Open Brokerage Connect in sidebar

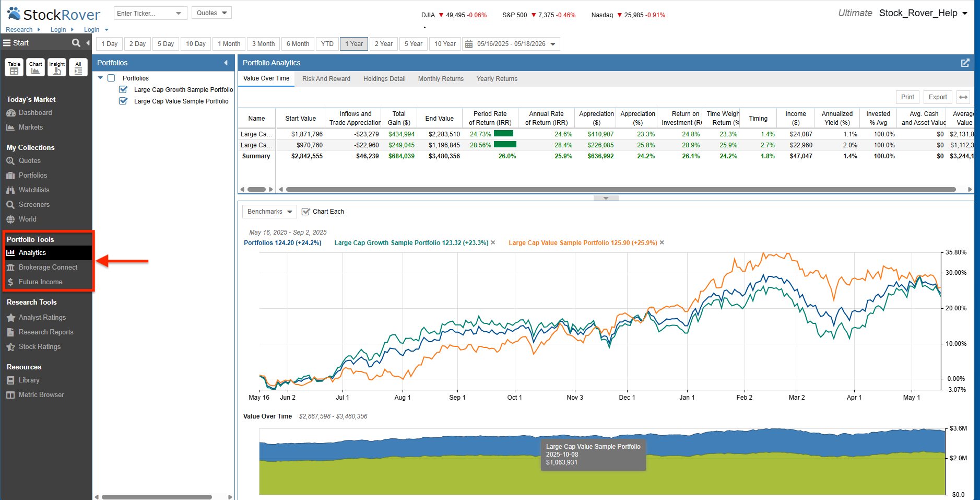pos(48,268)
